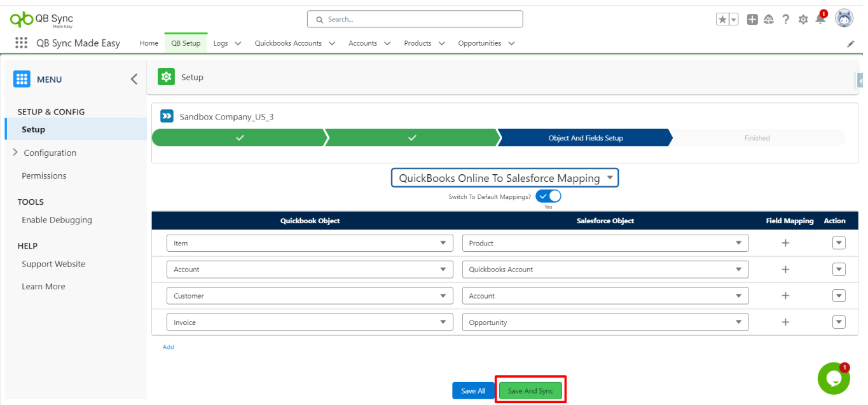Viewport: 868px width, 405px height.
Task: Click Learn More in sidebar
Action: click(43, 286)
